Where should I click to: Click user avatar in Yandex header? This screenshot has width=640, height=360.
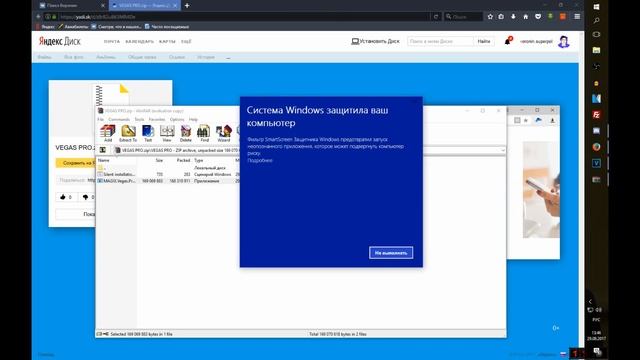564,42
